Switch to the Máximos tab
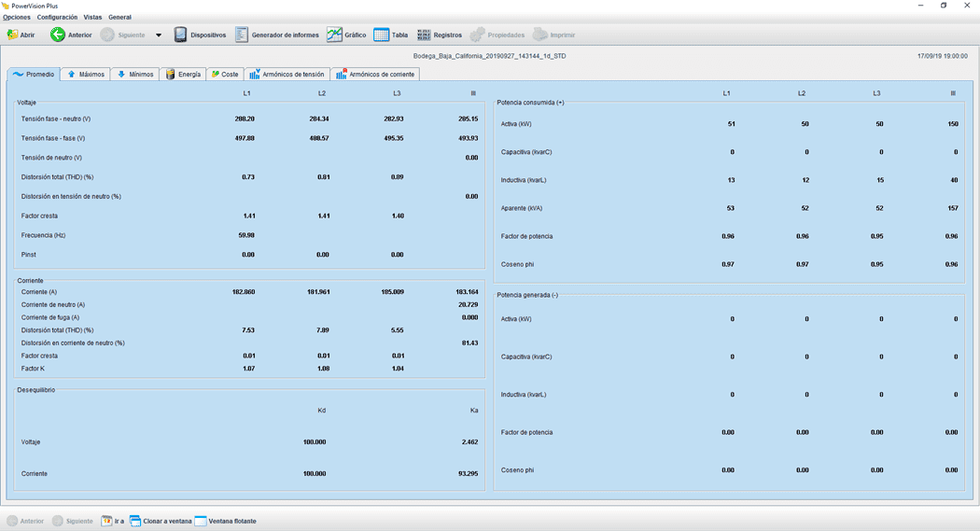The width and height of the screenshot is (980, 531). 86,75
